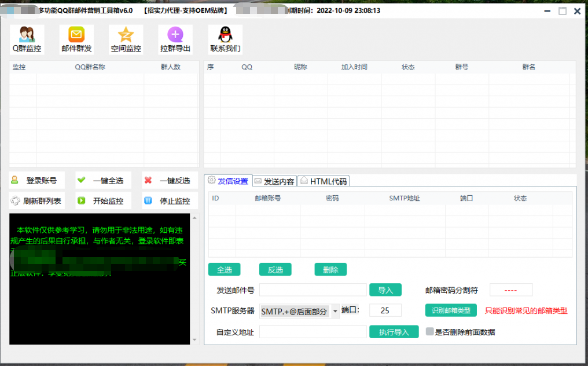Open the 邮件群发 mail tool

76,39
